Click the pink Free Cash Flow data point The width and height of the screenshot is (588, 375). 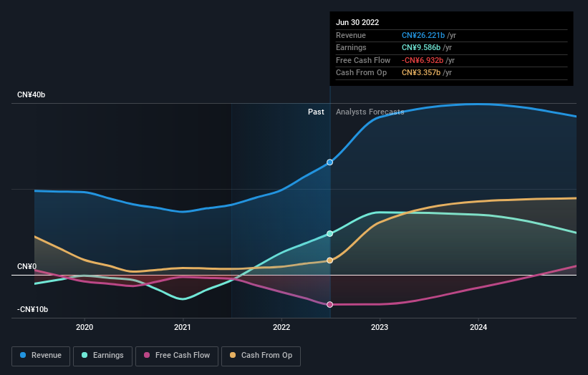[329, 305]
